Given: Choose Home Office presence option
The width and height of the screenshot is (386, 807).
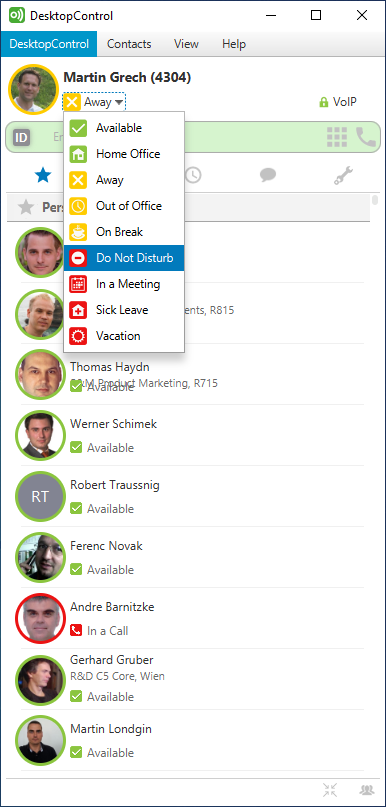Looking at the screenshot, I should [124, 154].
